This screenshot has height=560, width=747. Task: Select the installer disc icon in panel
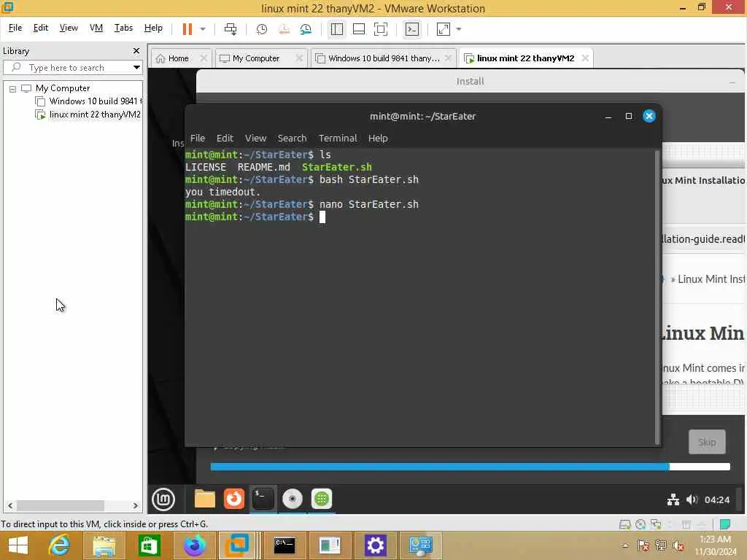click(293, 499)
